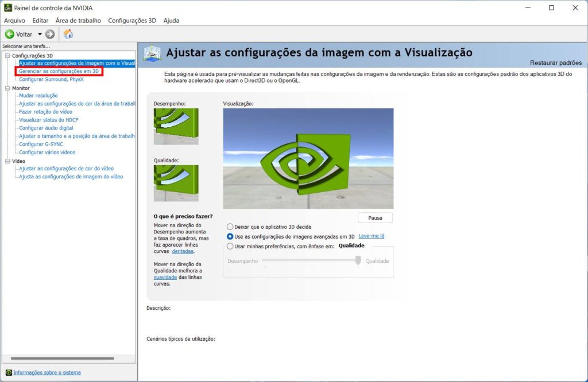Click the task pane horizontal scrollbar
Viewport: 588px width, 382px height.
(62, 358)
